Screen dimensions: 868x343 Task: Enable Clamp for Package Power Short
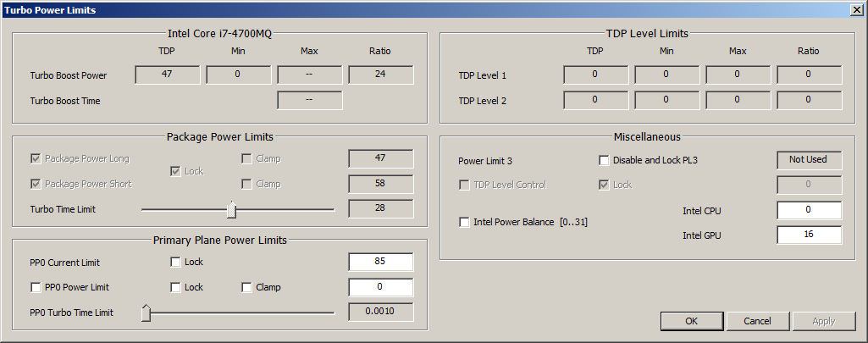point(247,184)
